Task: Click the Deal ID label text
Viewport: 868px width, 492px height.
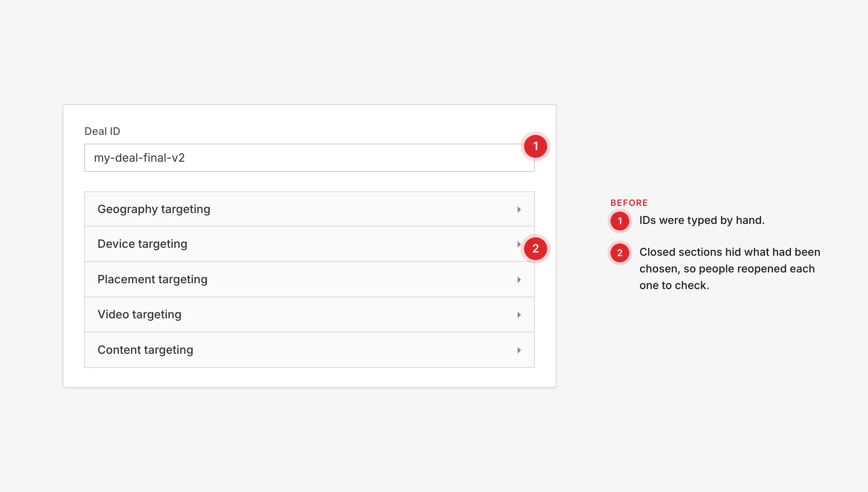Action: pos(102,131)
